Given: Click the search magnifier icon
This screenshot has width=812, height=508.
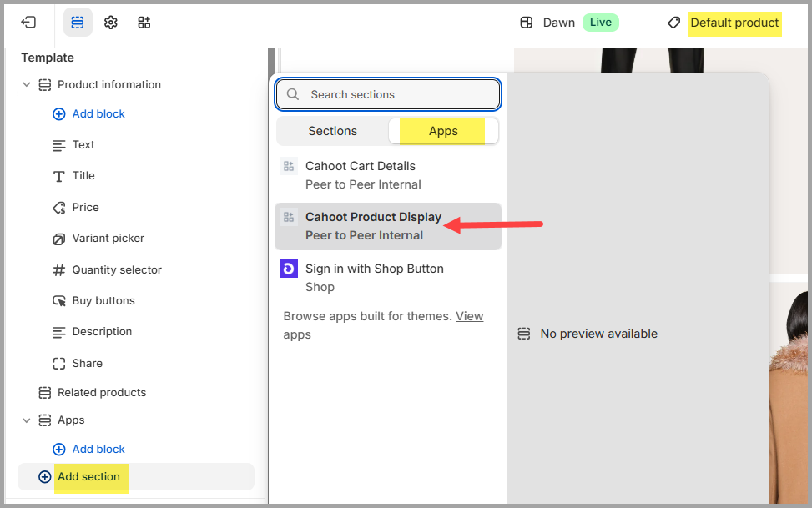Looking at the screenshot, I should coord(293,94).
